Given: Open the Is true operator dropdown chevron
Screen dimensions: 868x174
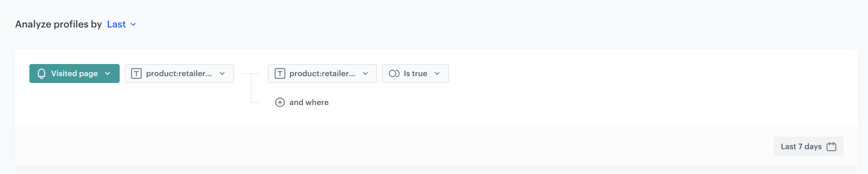Looking at the screenshot, I should (437, 73).
